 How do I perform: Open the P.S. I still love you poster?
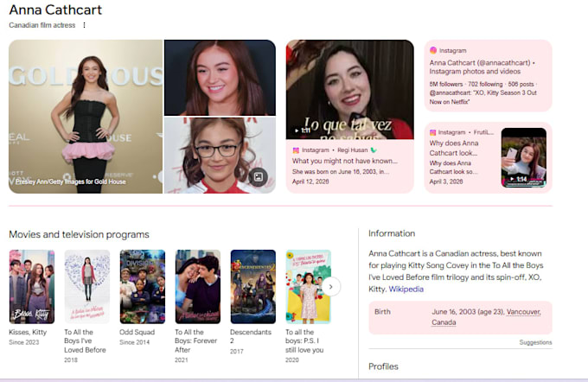click(308, 287)
